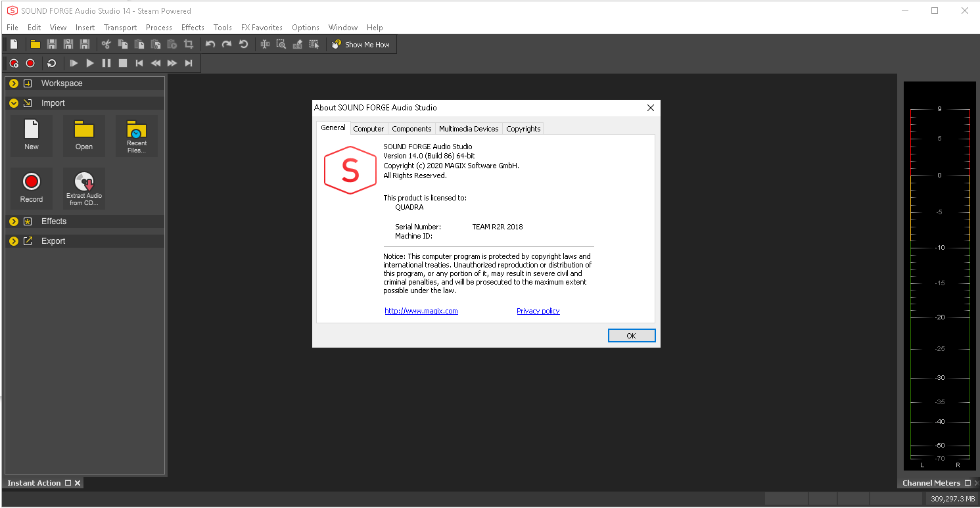
Task: Select the pencil/envelope edit tool icon
Action: click(298, 44)
